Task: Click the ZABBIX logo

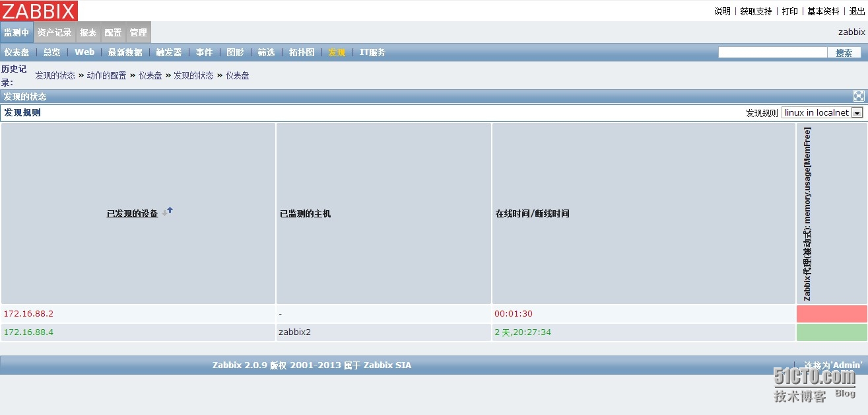Action: click(39, 11)
